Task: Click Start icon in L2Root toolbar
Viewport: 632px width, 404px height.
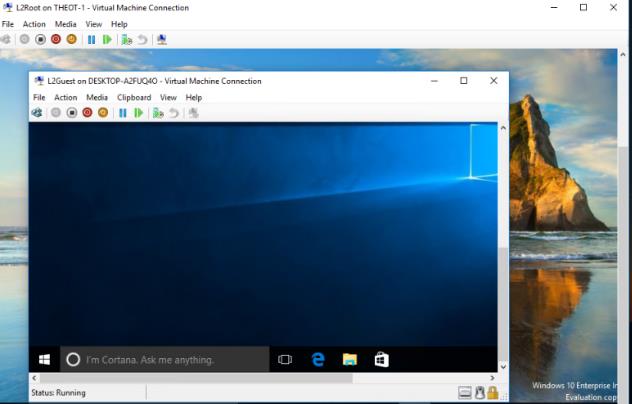Action: (25, 40)
